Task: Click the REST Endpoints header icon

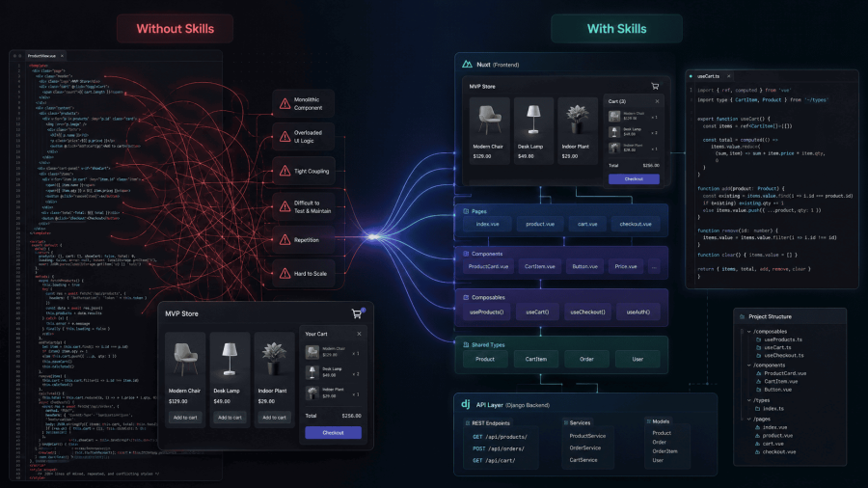Action: [x=467, y=423]
